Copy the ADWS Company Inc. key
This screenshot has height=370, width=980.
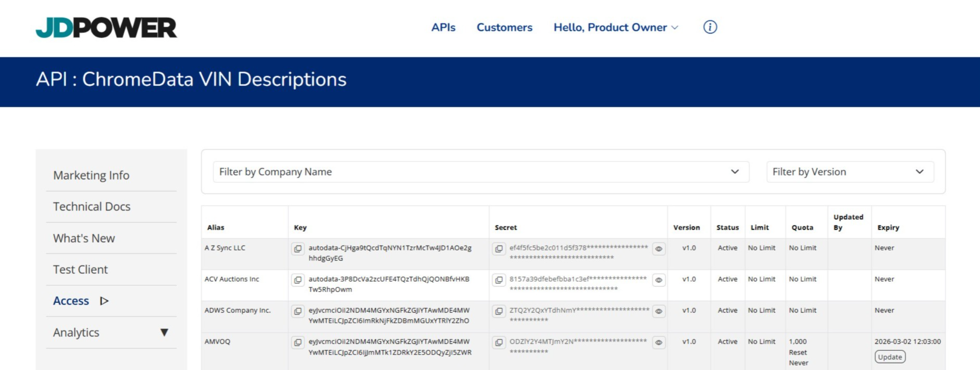pos(298,311)
